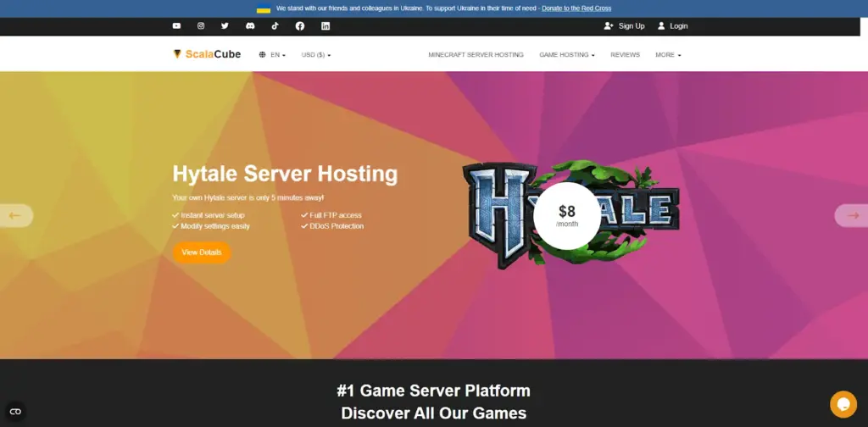Go to the TikTok icon
Screen dimensions: 868x427
pos(275,26)
